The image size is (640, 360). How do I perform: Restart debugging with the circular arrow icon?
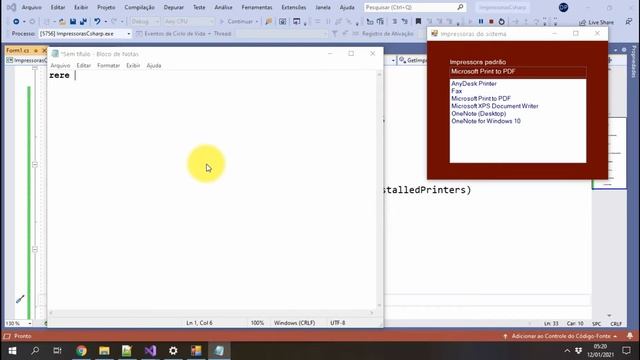click(501, 21)
